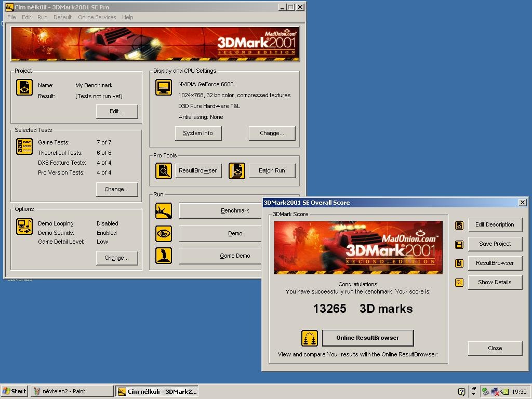Click the NVIDIA GeForce 6600 text

tap(206, 84)
